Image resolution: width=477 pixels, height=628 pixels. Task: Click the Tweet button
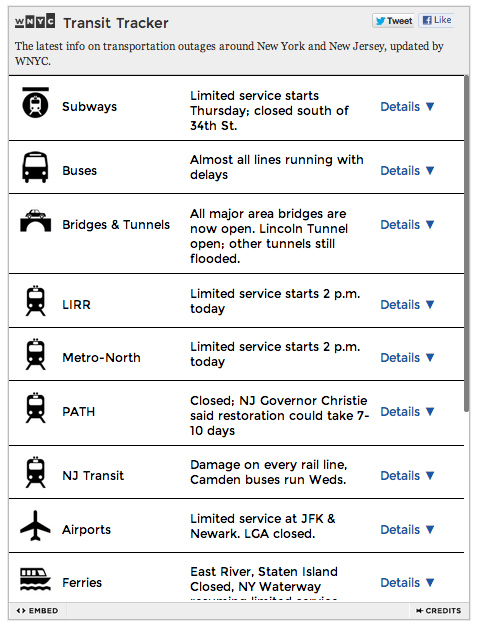[394, 21]
